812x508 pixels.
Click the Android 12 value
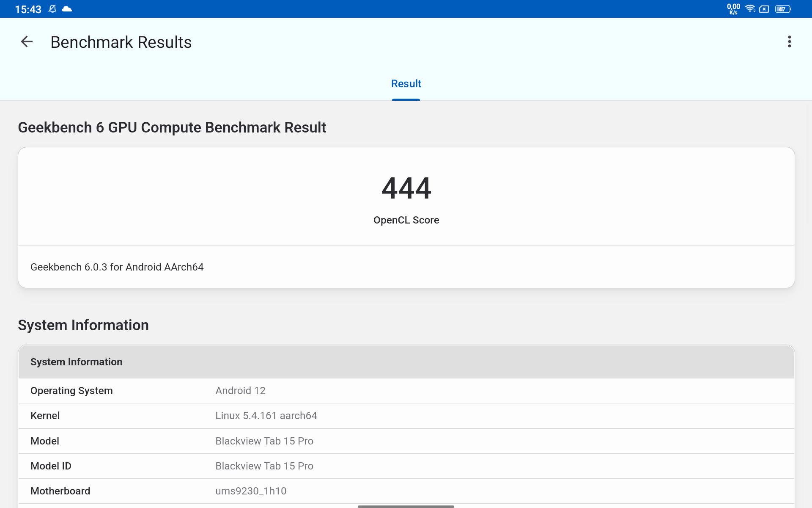click(x=240, y=391)
